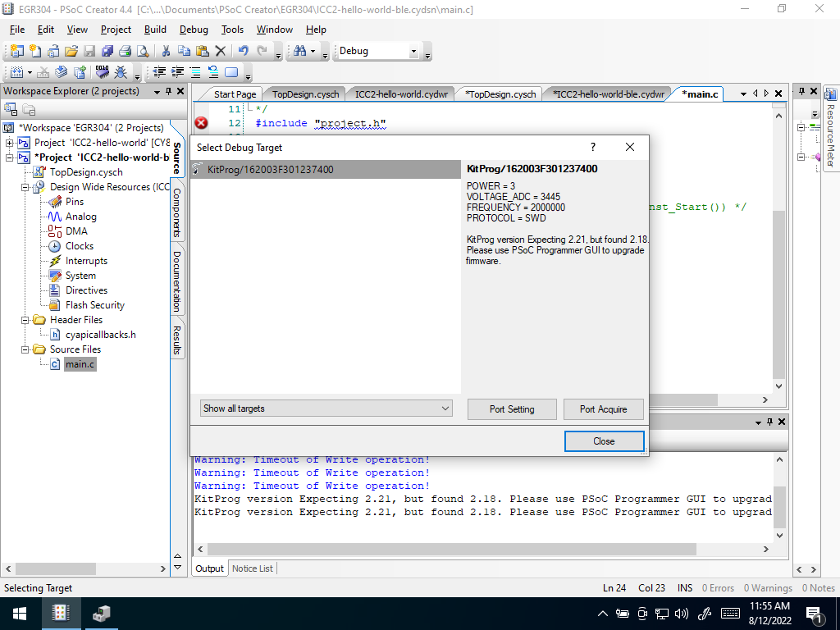Select cyapicallbacks.h in Header Files
Viewport: 840px width, 630px height.
coord(101,335)
